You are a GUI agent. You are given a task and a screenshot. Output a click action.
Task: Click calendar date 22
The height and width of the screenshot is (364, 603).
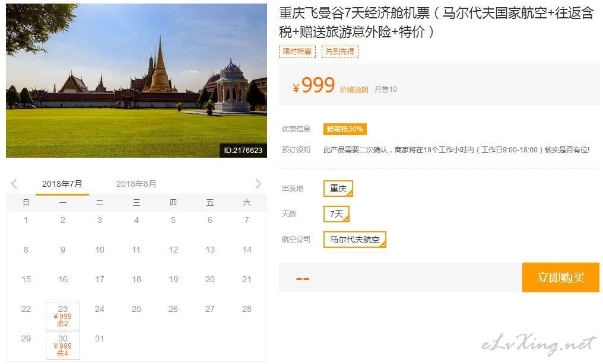[x=26, y=309]
